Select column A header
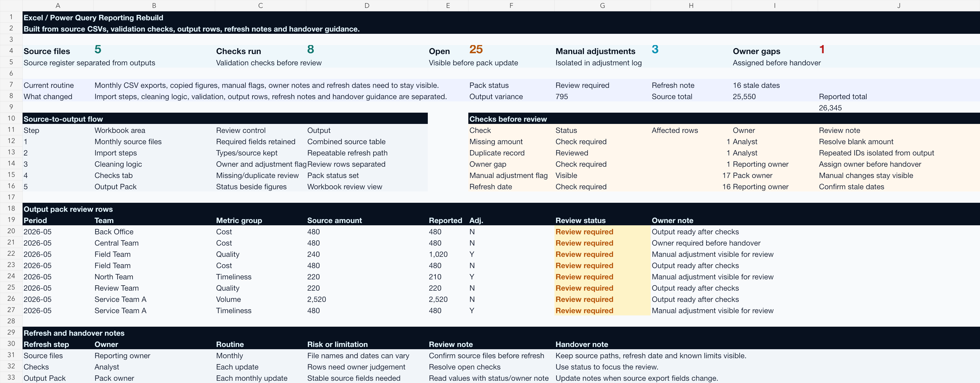The width and height of the screenshot is (980, 383). (58, 5)
